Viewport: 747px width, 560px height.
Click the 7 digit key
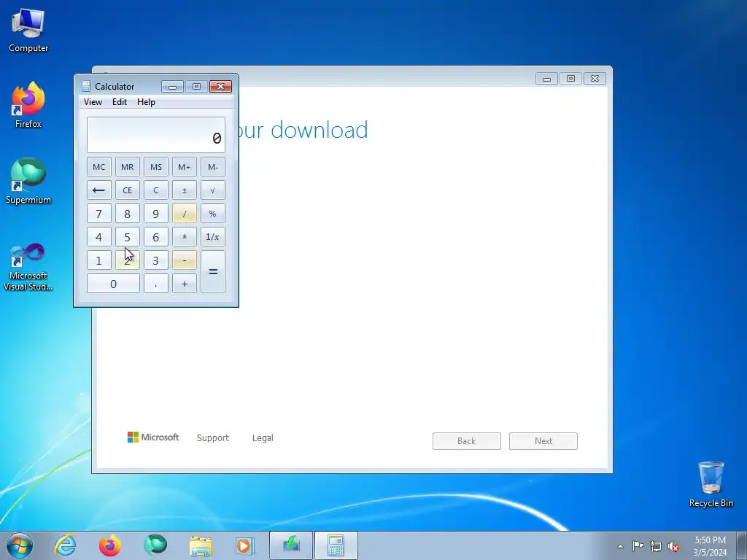point(99,214)
